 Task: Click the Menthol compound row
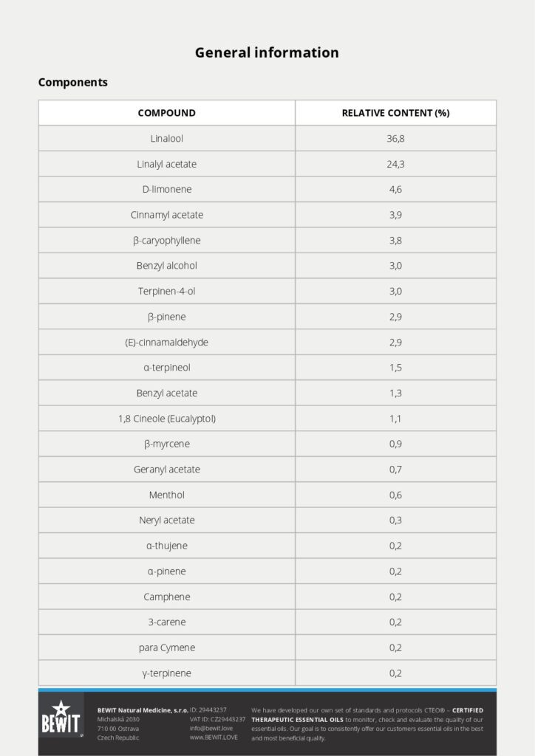[x=167, y=495]
